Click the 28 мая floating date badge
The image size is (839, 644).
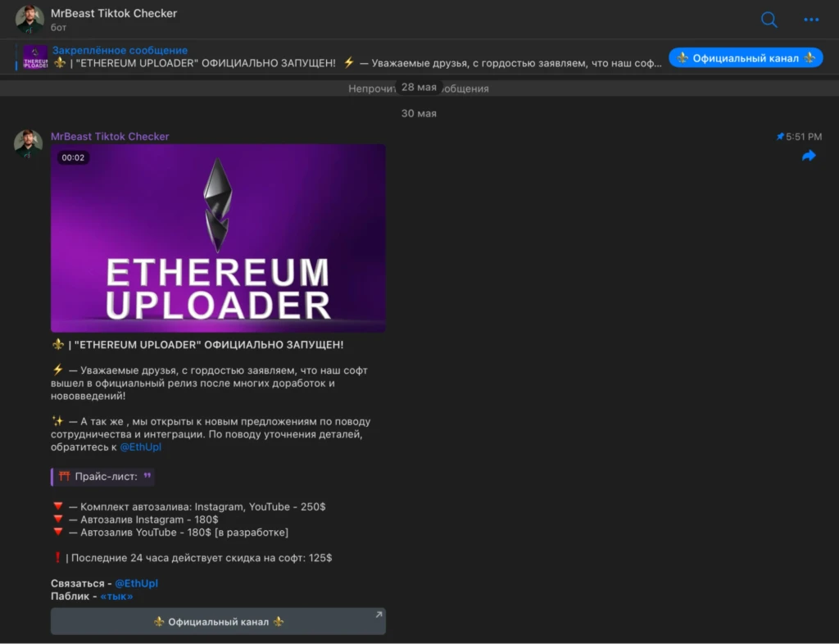tap(419, 87)
